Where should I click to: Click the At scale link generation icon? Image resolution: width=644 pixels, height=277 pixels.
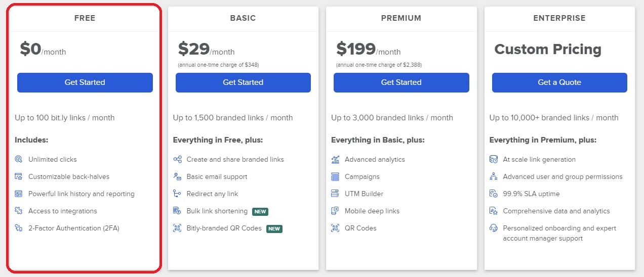tap(494, 159)
